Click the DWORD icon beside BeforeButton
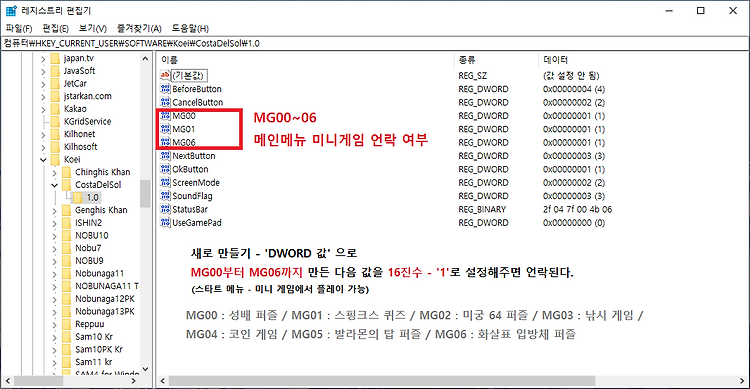The height and width of the screenshot is (389, 750). point(165,89)
